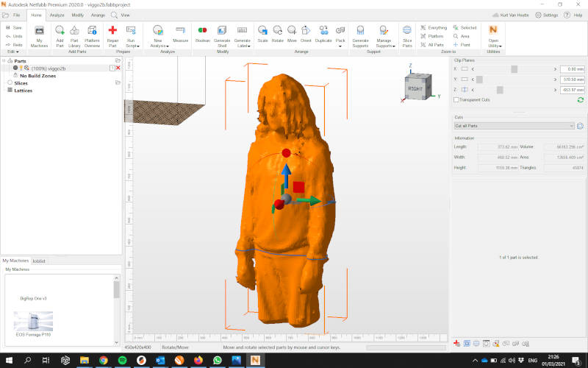The image size is (588, 368).
Task: Click the Redo button
Action: tap(14, 45)
